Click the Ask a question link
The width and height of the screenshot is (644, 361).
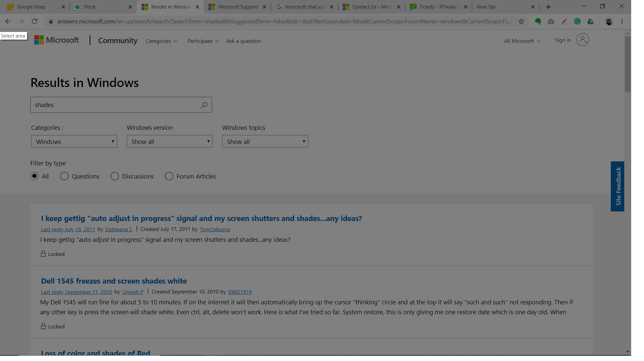click(244, 41)
